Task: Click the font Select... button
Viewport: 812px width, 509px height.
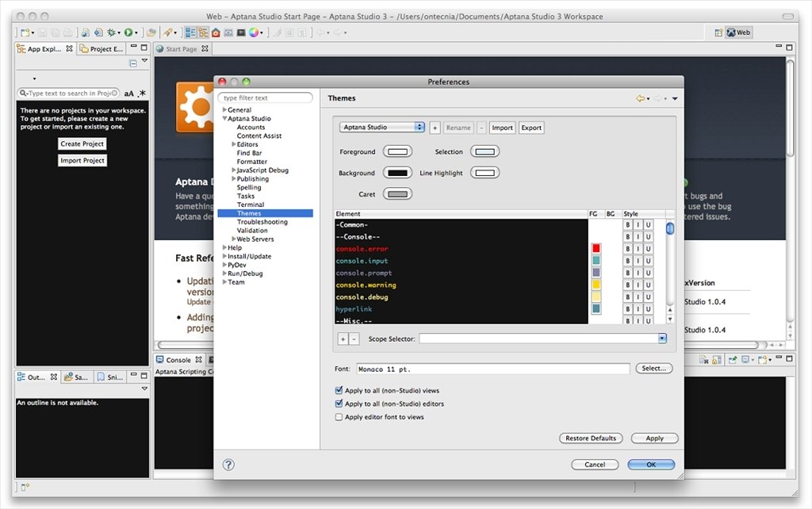Action: 654,368
